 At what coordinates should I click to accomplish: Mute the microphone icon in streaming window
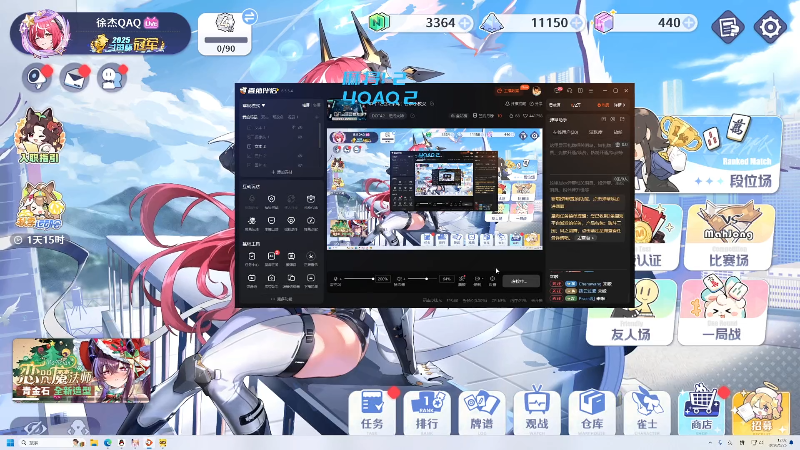tap(336, 279)
